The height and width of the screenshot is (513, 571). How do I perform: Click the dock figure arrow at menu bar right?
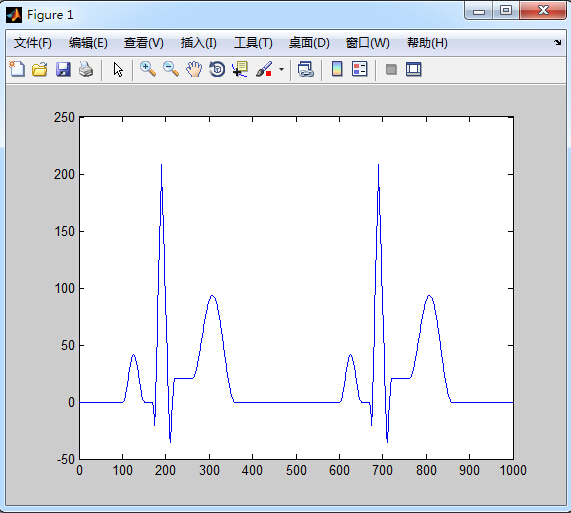click(557, 43)
